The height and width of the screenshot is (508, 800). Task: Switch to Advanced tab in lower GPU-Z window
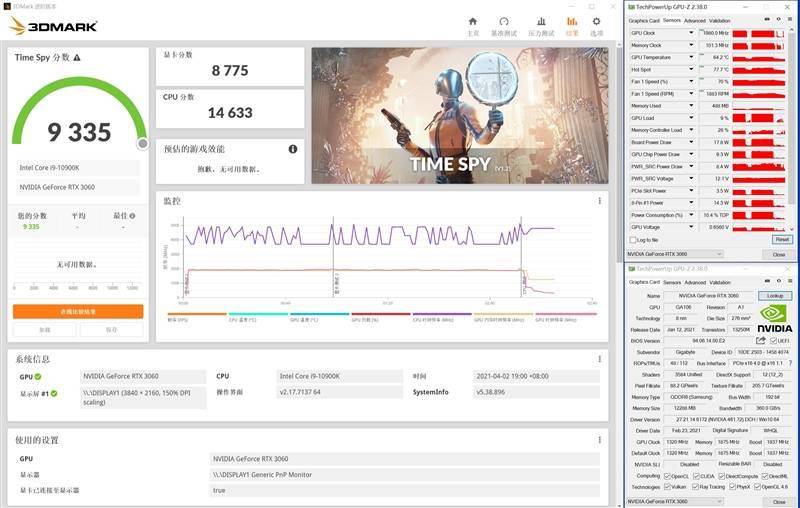tap(694, 282)
